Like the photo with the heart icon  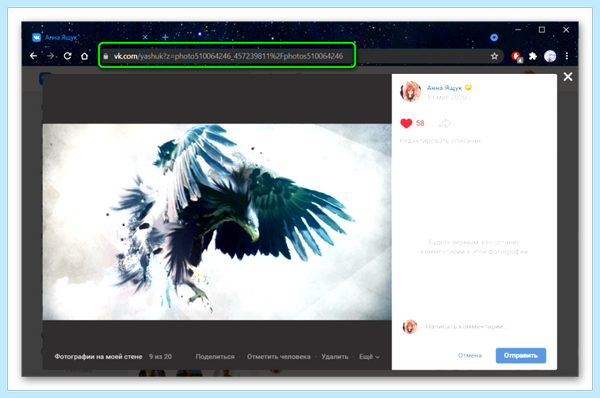406,123
